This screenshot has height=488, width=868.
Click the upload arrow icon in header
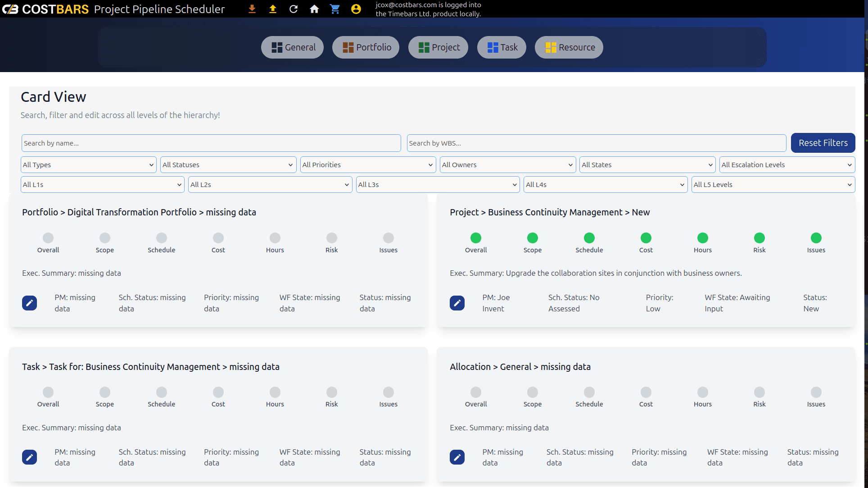click(273, 9)
